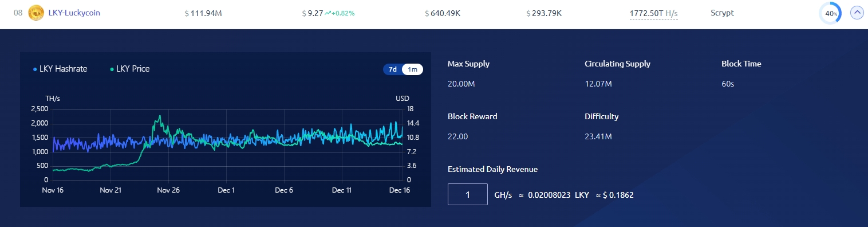The height and width of the screenshot is (227, 868).
Task: Collapse the LKY row with chevron button
Action: click(857, 13)
